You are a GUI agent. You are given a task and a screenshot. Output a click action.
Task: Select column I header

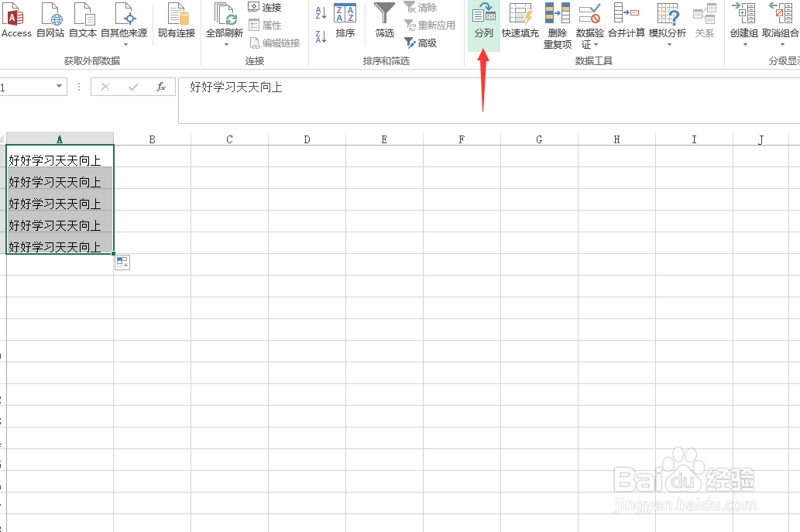pos(694,139)
